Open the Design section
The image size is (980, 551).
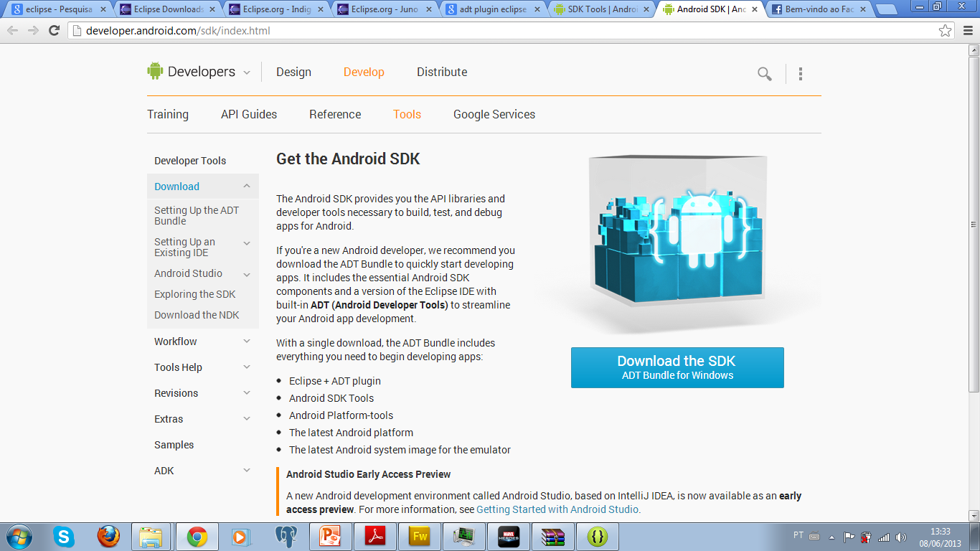coord(293,72)
